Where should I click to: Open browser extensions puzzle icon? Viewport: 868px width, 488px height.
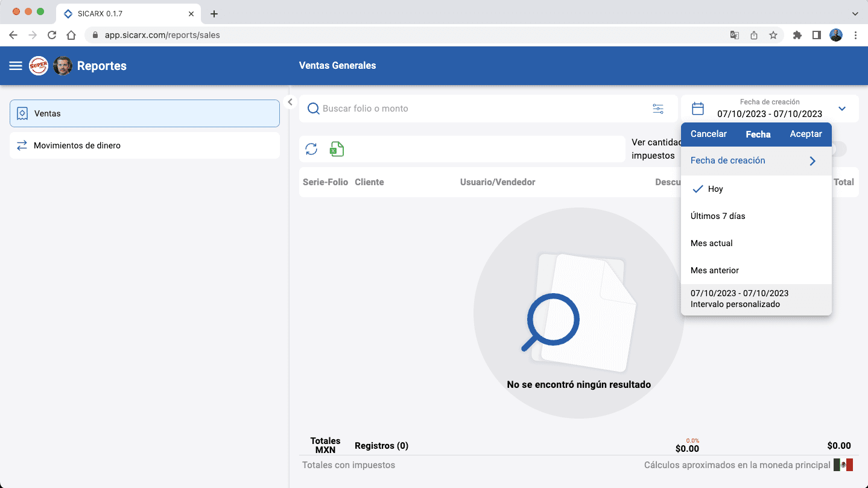[x=797, y=35]
